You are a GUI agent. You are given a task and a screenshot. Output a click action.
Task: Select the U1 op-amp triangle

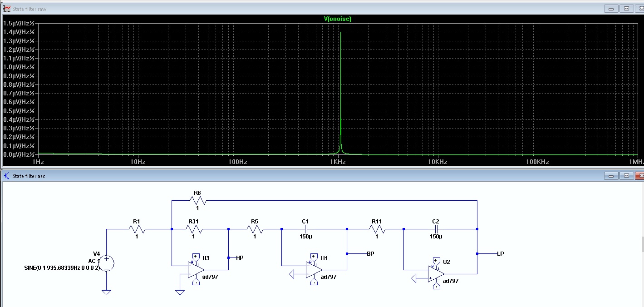(x=314, y=269)
